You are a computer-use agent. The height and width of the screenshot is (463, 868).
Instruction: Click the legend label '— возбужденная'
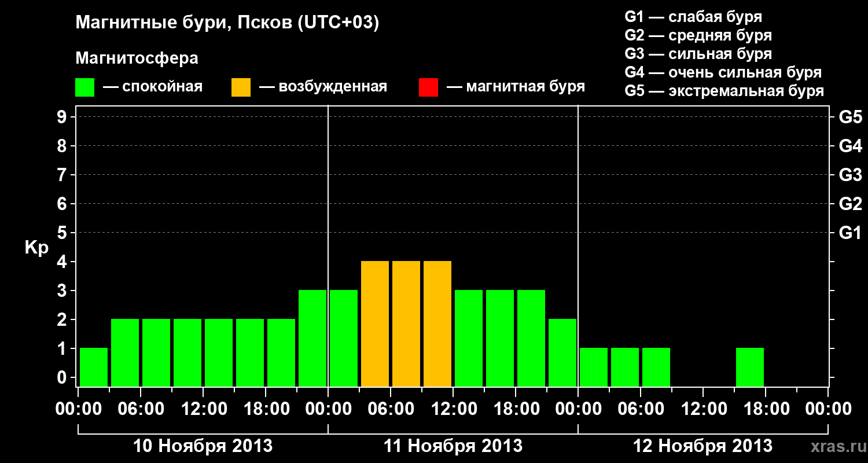(323, 87)
